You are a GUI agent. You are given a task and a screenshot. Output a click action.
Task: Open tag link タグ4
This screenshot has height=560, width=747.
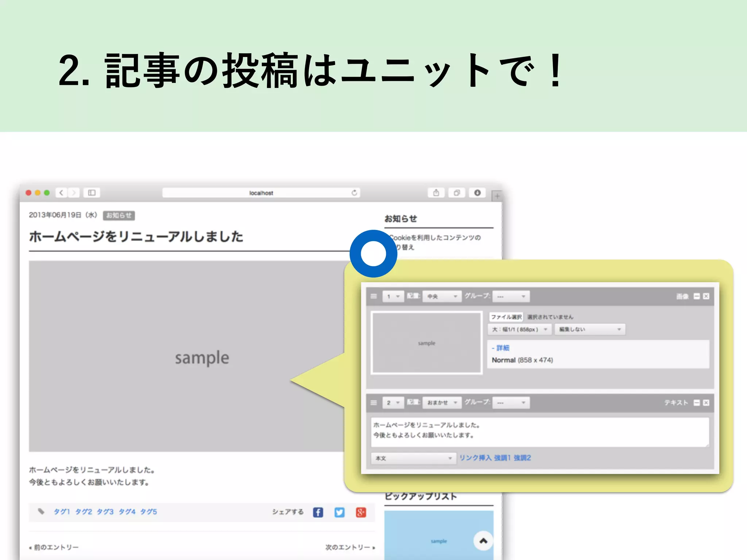[x=127, y=512]
